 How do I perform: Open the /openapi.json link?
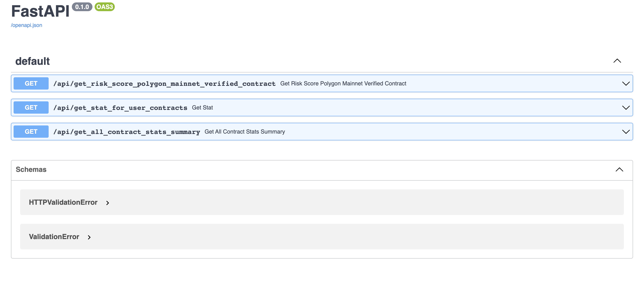[27, 25]
